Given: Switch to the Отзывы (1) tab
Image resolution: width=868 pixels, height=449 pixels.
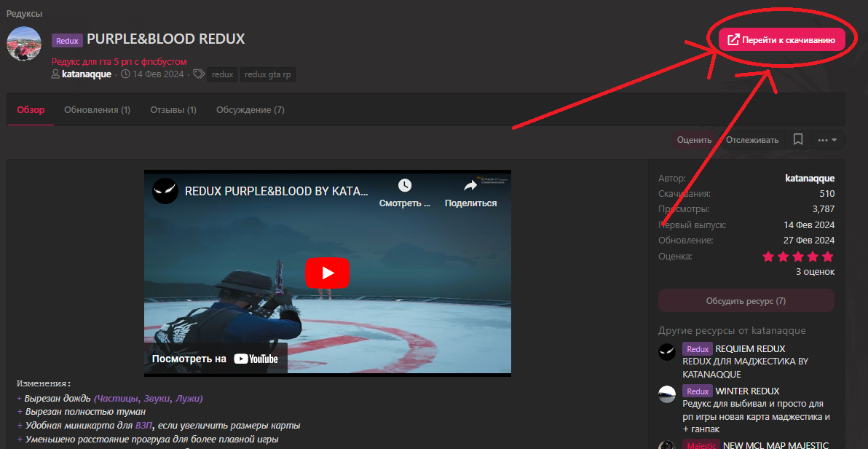Looking at the screenshot, I should (x=173, y=110).
